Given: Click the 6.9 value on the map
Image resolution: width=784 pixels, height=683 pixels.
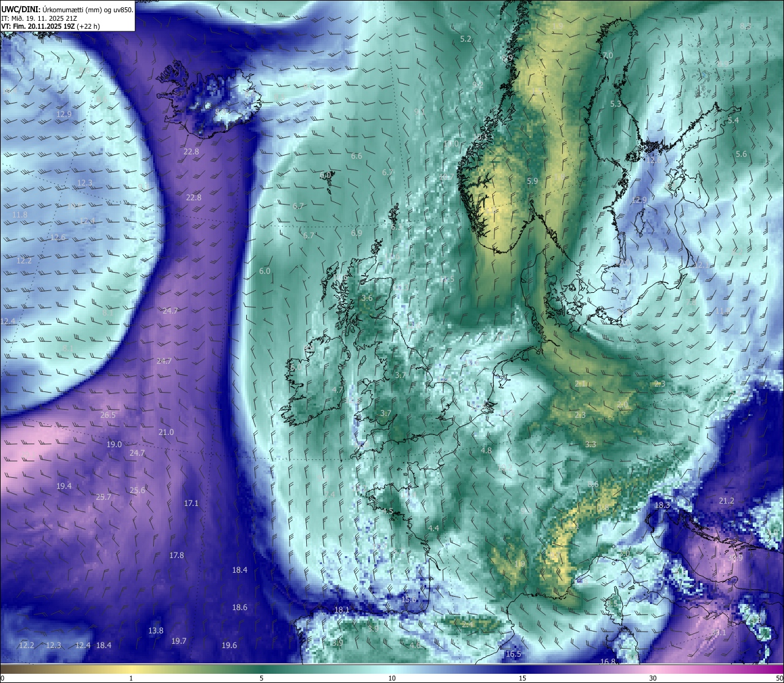Looking at the screenshot, I should tap(356, 233).
